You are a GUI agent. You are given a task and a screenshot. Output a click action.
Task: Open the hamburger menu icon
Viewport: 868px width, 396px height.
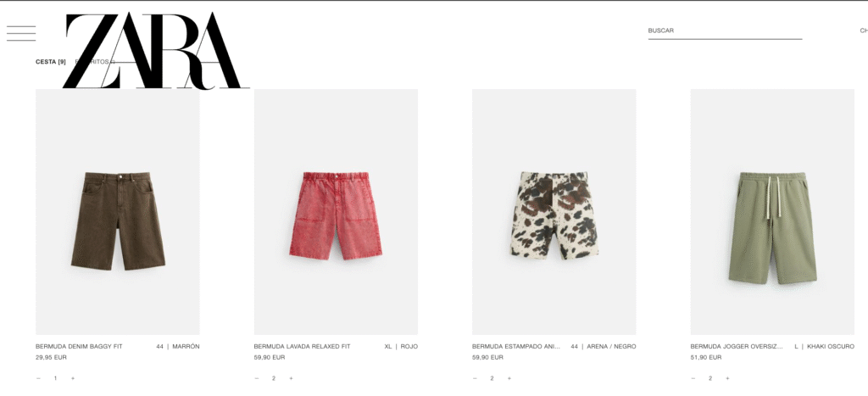[21, 33]
